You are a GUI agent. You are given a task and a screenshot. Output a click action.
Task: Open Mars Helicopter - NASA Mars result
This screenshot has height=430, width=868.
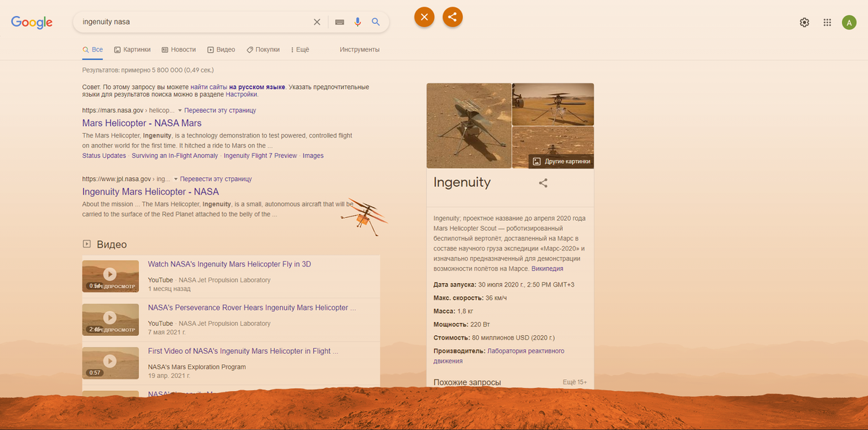[142, 123]
